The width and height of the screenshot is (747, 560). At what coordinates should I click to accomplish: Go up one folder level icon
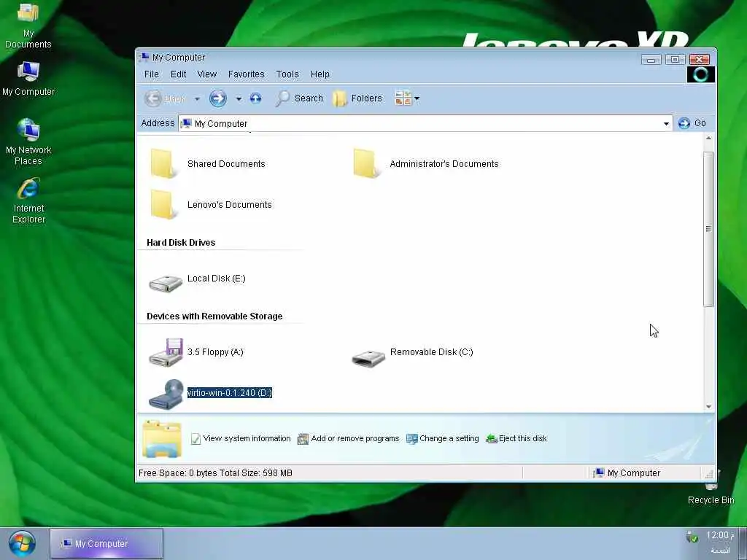[x=256, y=98]
